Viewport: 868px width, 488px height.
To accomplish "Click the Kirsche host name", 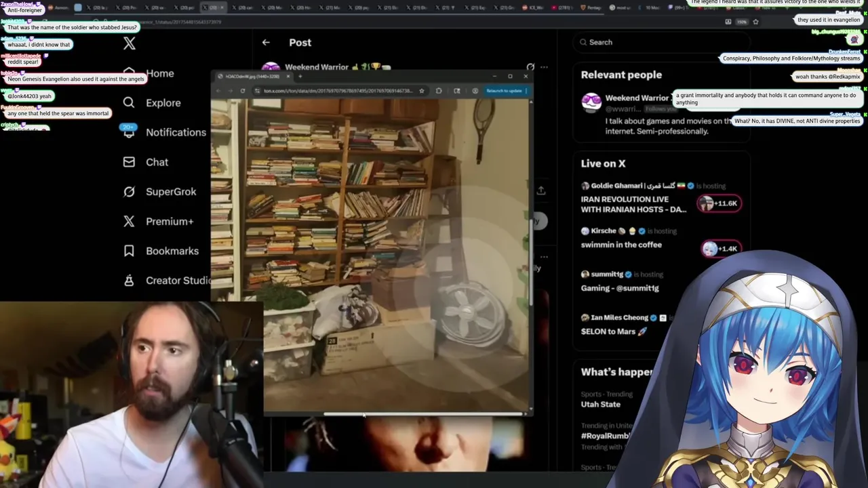I will [604, 230].
